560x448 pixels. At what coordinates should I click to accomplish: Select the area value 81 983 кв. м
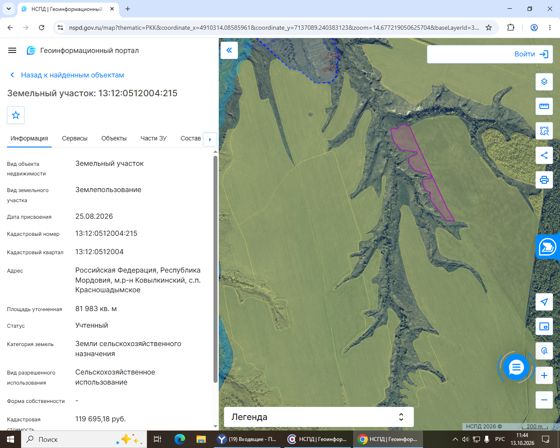pyautogui.click(x=96, y=309)
